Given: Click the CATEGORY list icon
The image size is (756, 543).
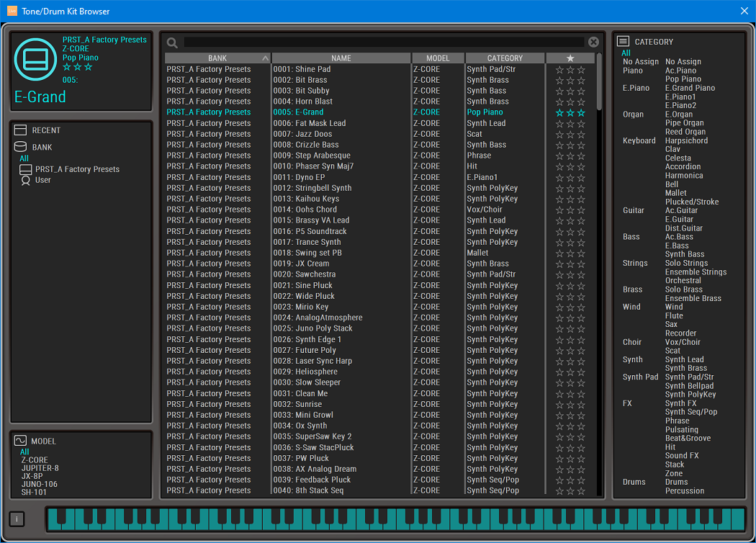Looking at the screenshot, I should pyautogui.click(x=624, y=42).
